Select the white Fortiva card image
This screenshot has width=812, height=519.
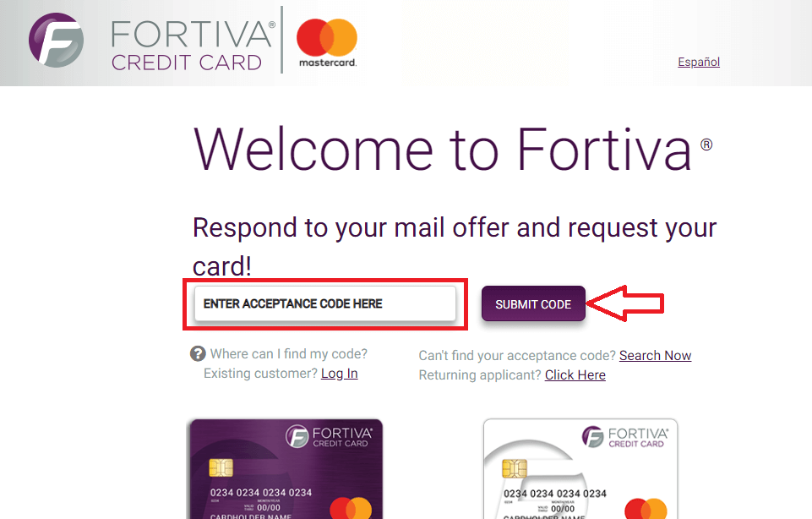(580, 469)
